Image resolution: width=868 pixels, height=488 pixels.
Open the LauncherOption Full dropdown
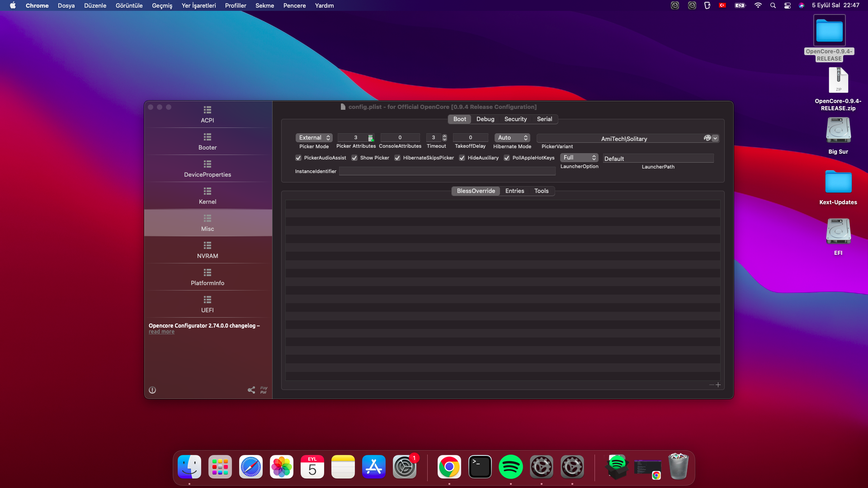pos(579,158)
